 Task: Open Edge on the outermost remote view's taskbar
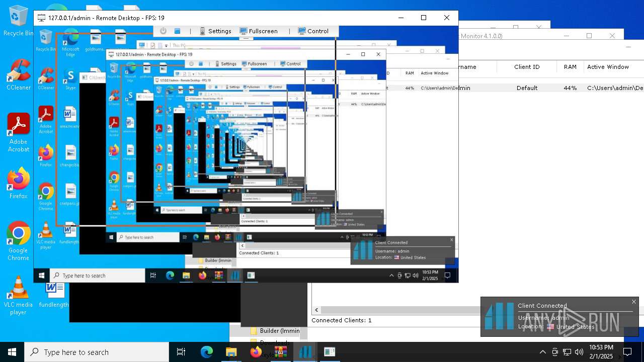point(170,276)
